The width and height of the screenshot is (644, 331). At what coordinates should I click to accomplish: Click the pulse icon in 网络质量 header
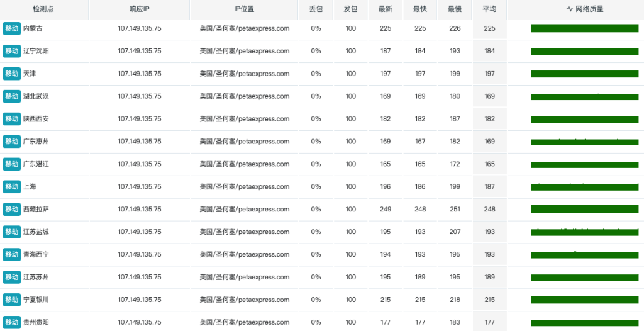569,9
